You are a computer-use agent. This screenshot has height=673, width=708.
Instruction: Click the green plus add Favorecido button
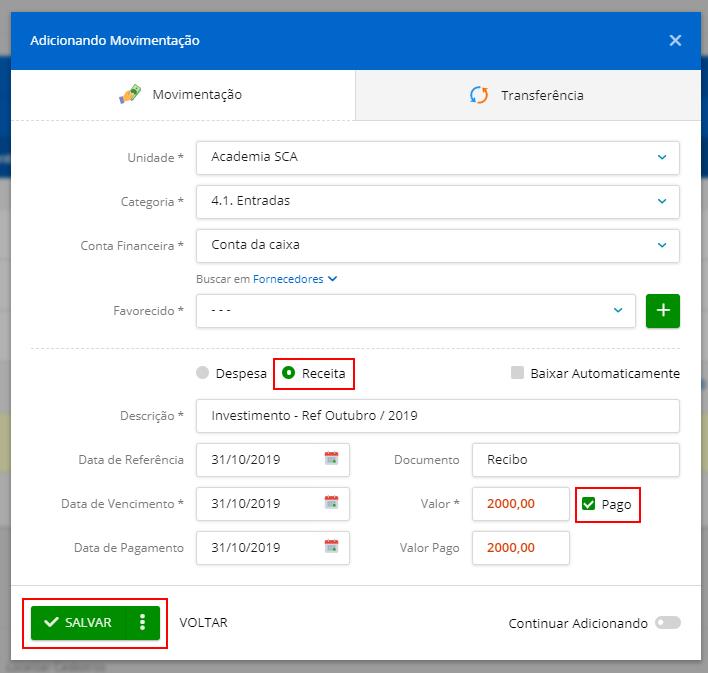(x=663, y=311)
